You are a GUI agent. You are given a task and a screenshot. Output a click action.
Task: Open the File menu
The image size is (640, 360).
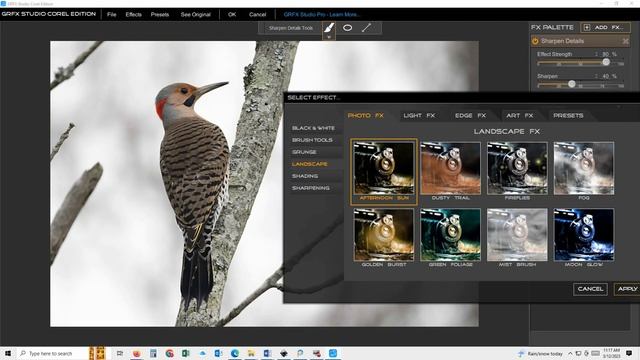(x=111, y=14)
